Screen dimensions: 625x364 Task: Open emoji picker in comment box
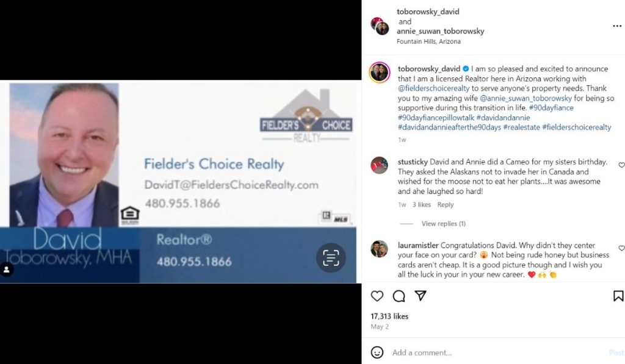pos(377,352)
